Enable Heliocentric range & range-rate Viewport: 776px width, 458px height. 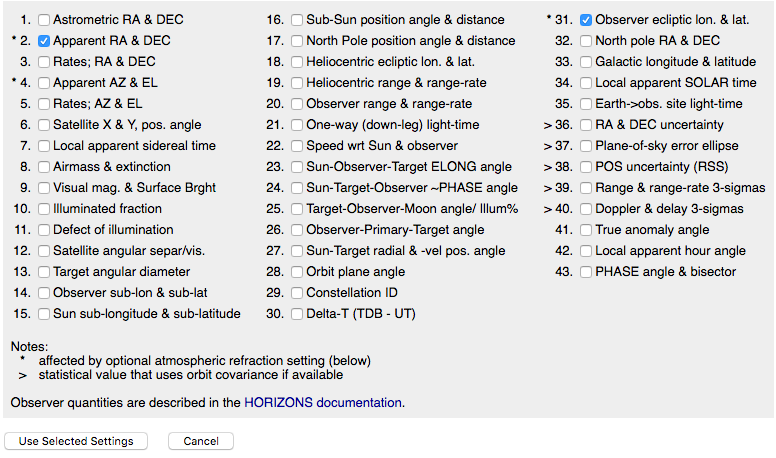(x=298, y=83)
